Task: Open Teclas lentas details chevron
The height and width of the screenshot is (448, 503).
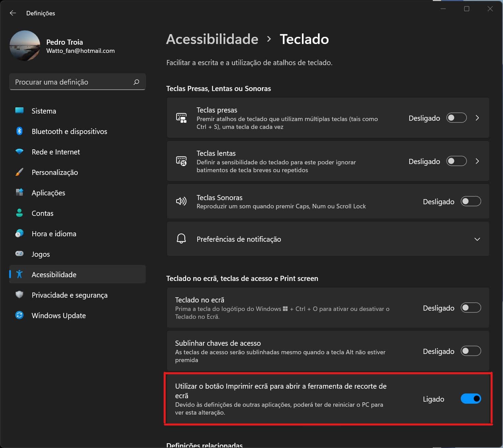Action: (477, 161)
